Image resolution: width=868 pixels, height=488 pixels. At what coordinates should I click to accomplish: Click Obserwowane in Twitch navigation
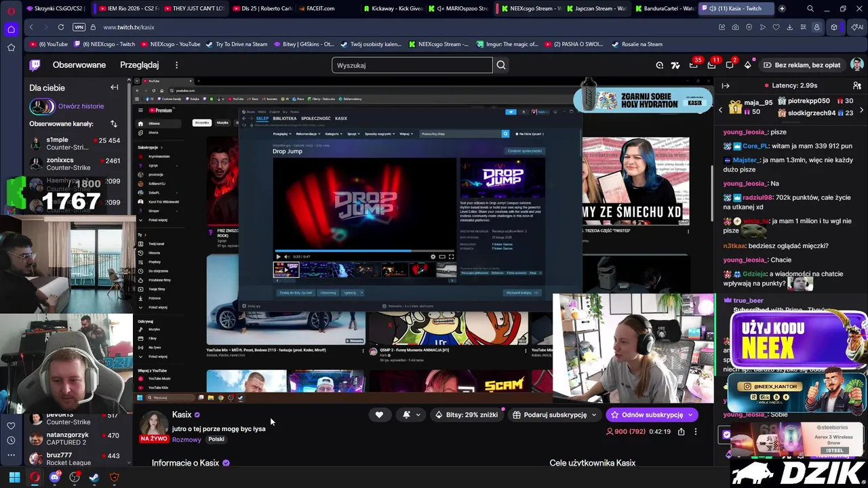[x=79, y=65]
